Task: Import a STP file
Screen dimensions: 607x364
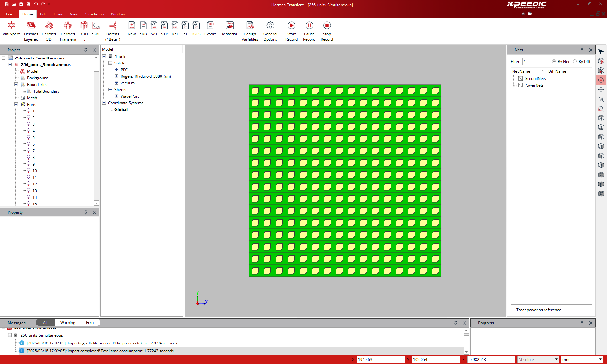Action: pos(164,29)
